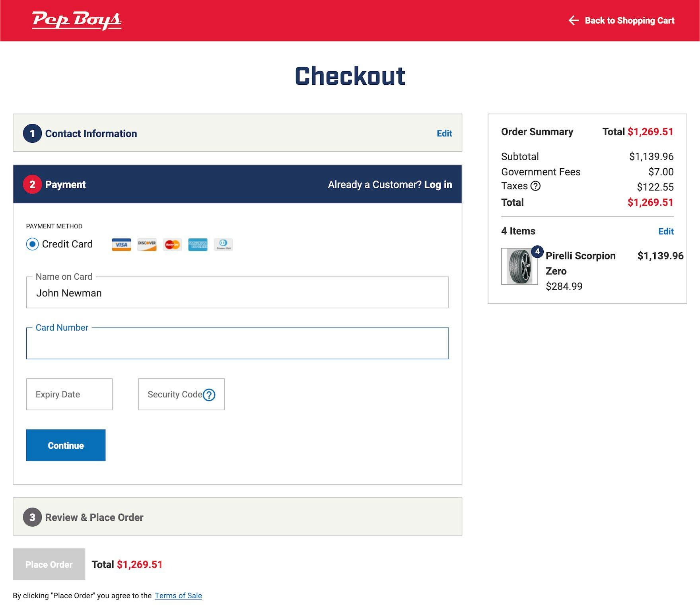Click the American Express card icon

click(198, 245)
